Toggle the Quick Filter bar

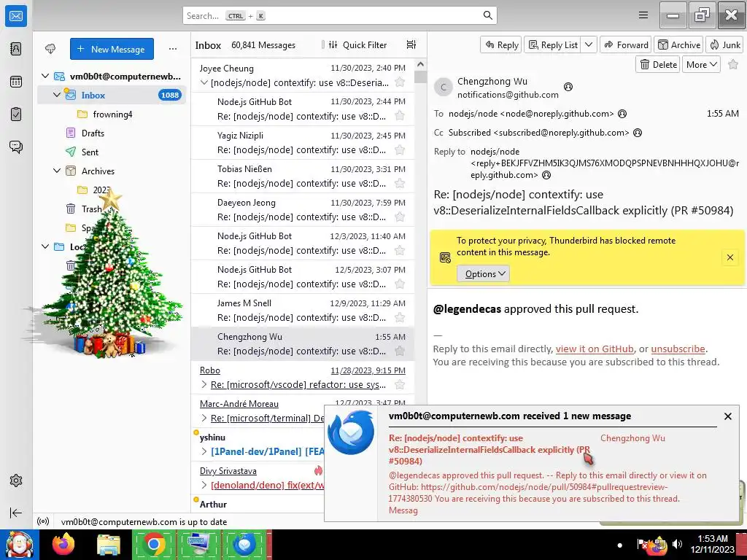coord(357,44)
